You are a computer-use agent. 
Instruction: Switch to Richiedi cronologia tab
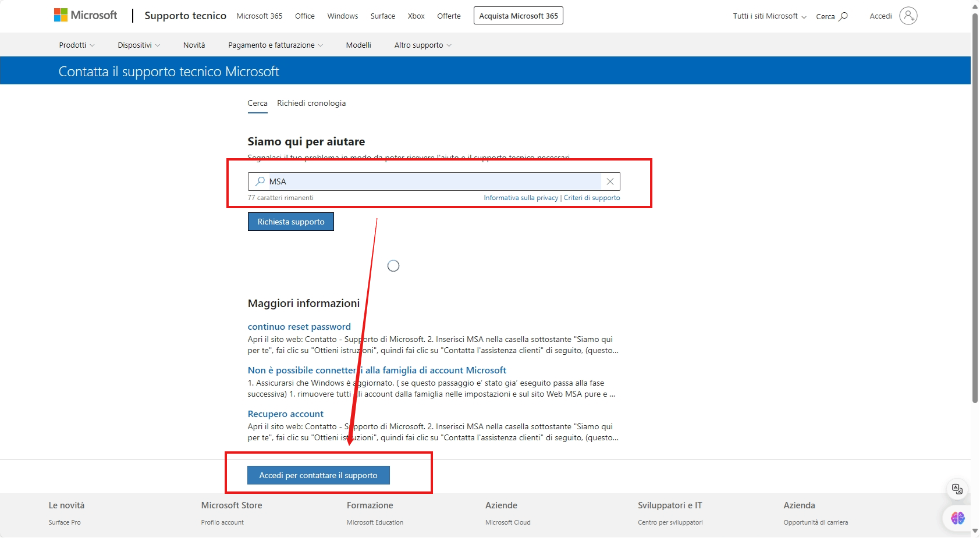point(311,103)
